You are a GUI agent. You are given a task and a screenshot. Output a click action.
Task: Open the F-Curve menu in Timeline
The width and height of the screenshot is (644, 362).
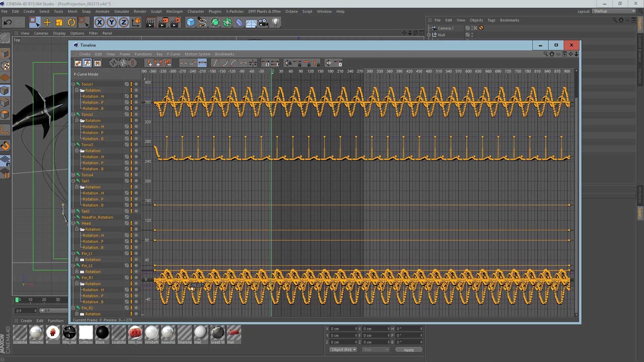173,54
